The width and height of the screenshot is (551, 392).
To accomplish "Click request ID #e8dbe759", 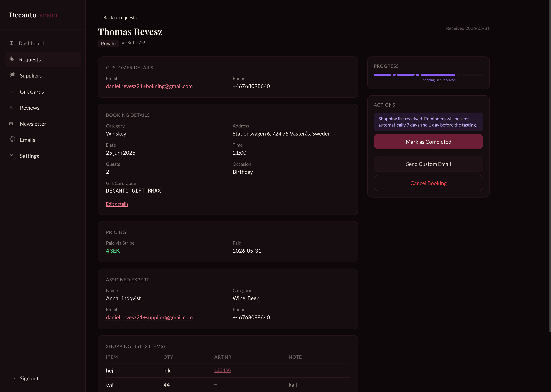I will (x=134, y=43).
